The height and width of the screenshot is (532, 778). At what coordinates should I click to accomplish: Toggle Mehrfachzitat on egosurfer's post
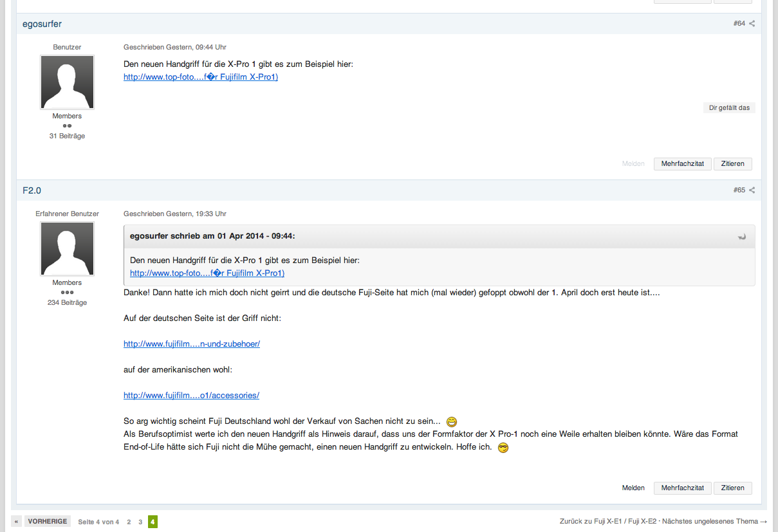(682, 164)
